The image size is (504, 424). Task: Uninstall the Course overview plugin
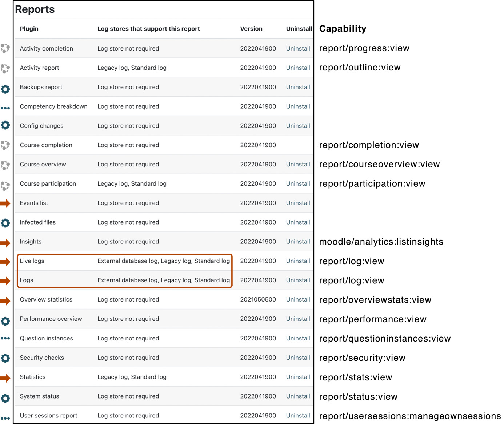[298, 164]
